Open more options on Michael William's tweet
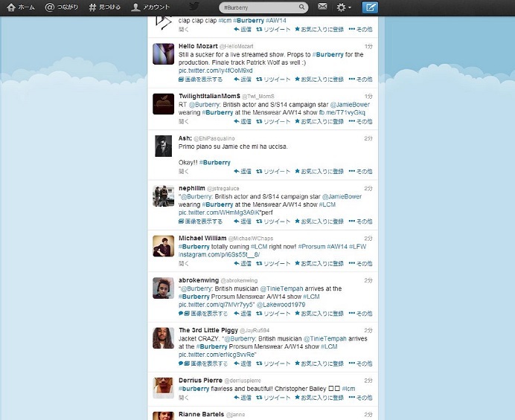 coord(360,263)
